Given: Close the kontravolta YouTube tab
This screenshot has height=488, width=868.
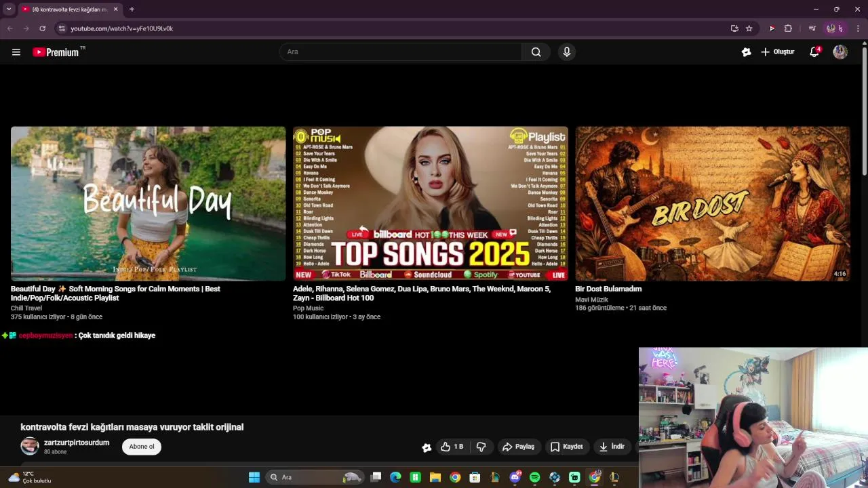Looking at the screenshot, I should pyautogui.click(x=115, y=9).
